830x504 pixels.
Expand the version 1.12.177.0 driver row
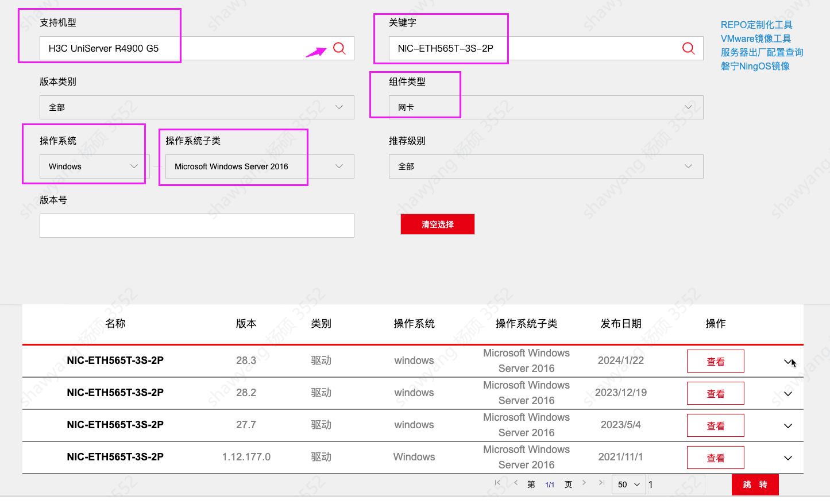pos(788,458)
